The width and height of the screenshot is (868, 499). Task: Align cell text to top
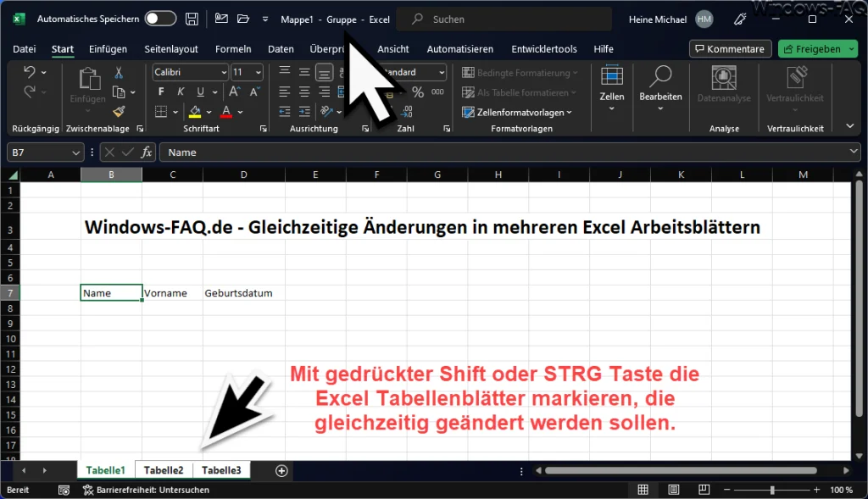[x=285, y=72]
